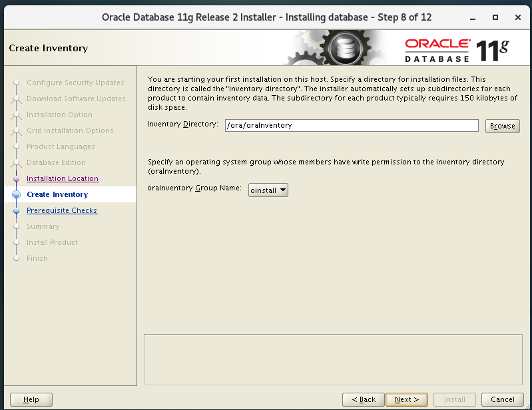
Task: Jump to the Installation Location step
Action: tap(63, 178)
